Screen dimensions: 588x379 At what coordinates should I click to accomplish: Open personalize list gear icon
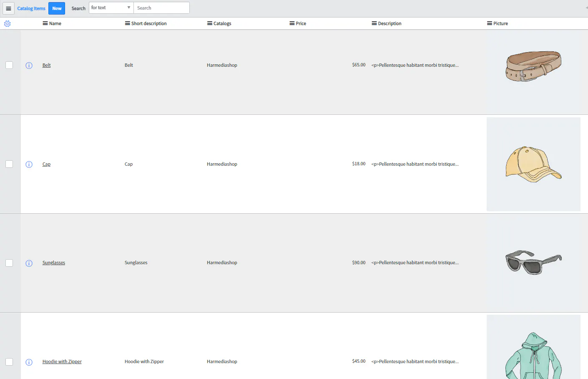[7, 24]
